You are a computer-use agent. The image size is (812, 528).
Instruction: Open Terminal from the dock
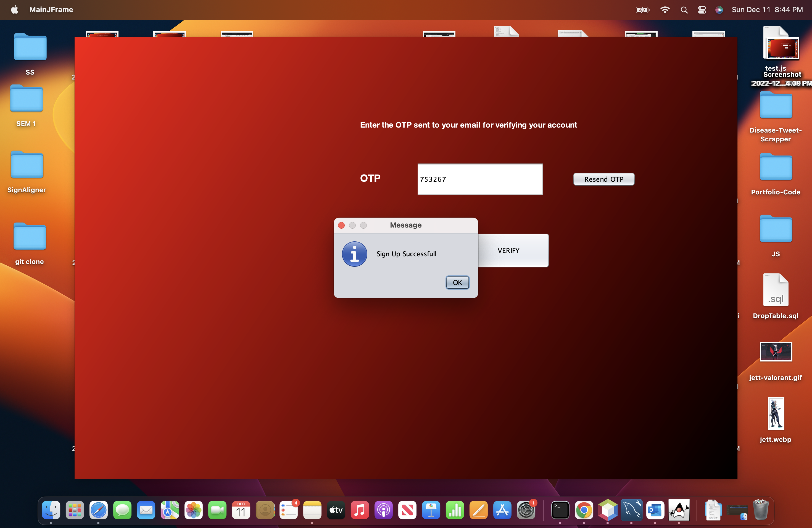(x=560, y=510)
